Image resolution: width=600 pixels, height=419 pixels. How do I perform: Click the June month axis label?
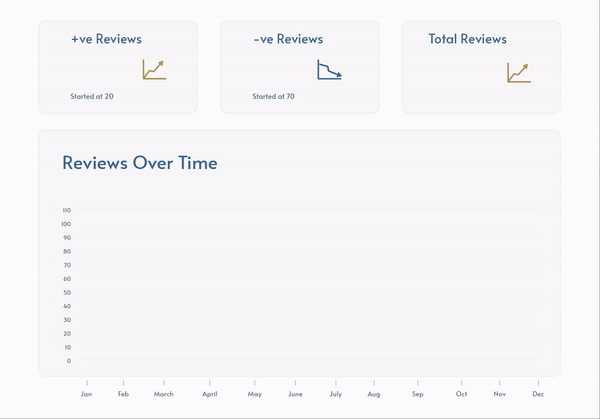(x=295, y=394)
